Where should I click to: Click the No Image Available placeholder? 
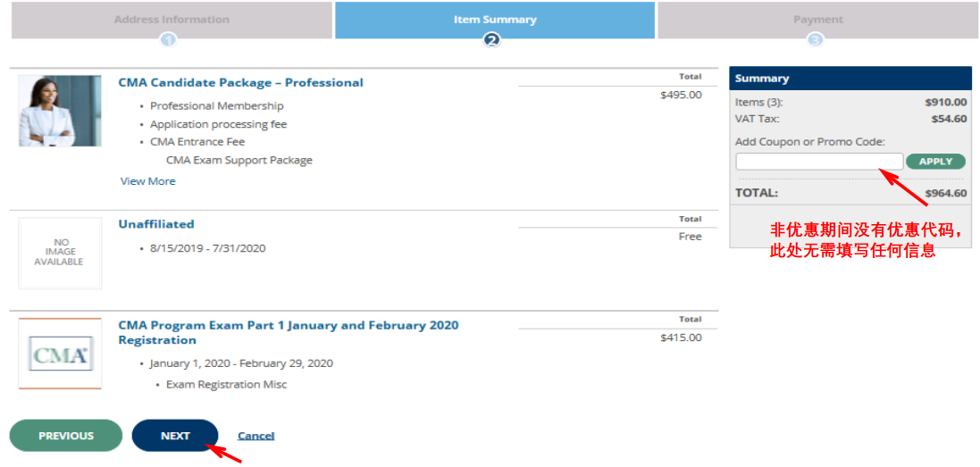60,253
